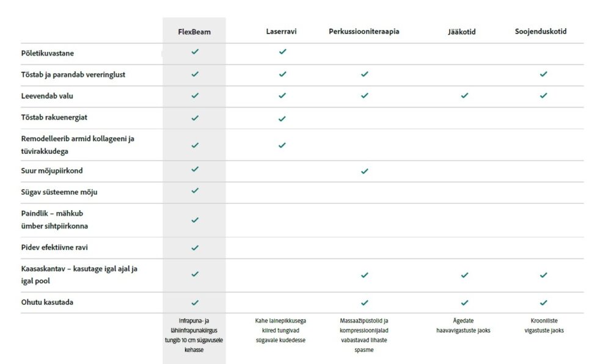Screen dimensions: 611x364
Task: Click the Leevendab valu row label
Action: coord(47,96)
